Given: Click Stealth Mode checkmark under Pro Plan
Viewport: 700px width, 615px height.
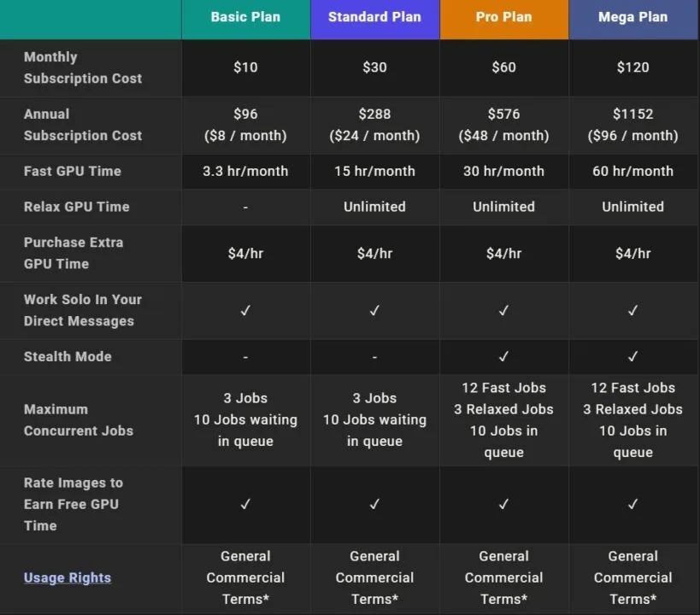Looking at the screenshot, I should tap(503, 357).
